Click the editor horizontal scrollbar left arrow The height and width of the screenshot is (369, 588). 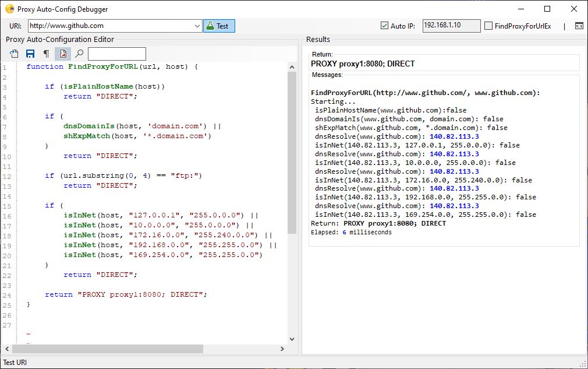7,349
